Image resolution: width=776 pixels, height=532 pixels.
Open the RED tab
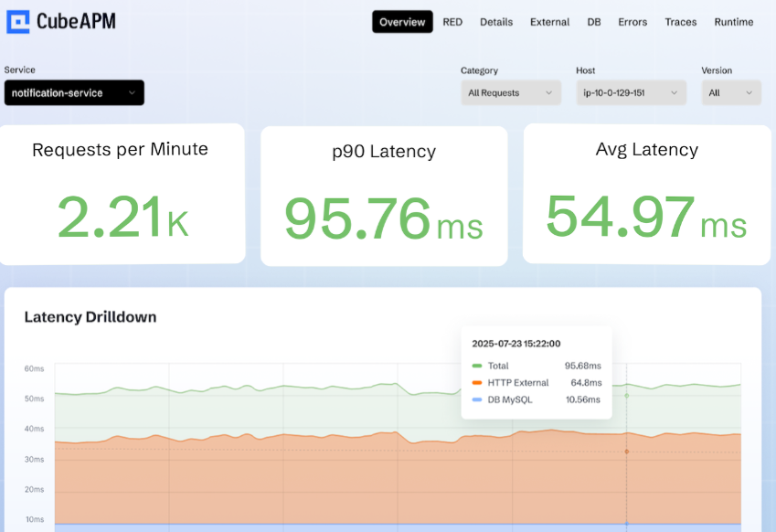452,22
